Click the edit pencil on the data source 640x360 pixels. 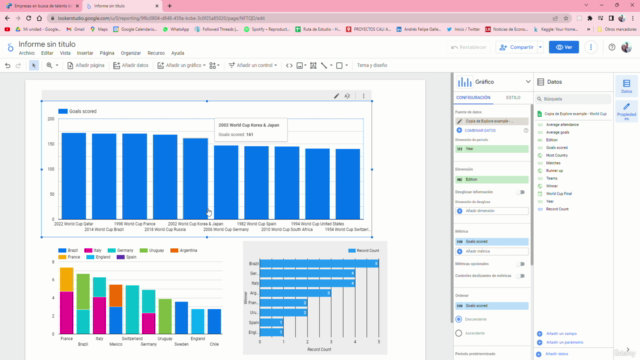click(460, 121)
